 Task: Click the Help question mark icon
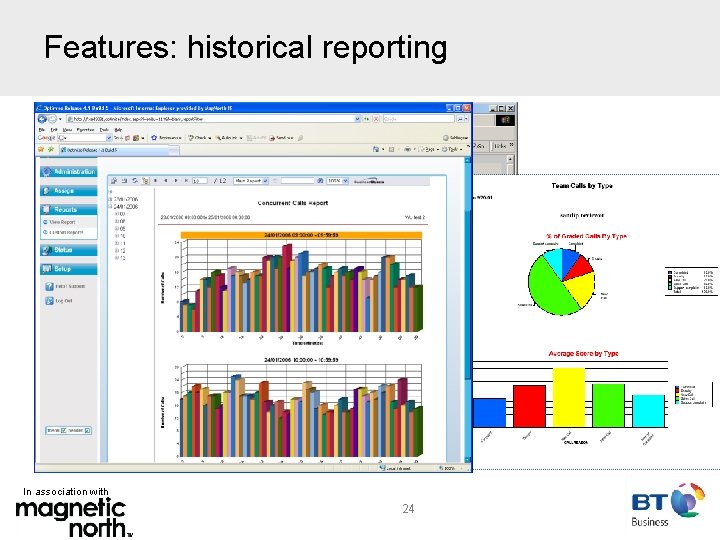tap(49, 286)
